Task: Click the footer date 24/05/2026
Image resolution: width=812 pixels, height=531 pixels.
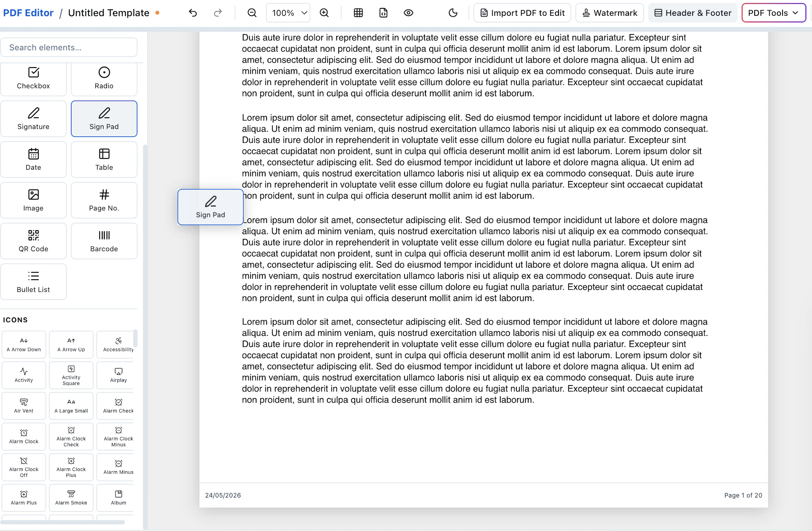Action: 223,495
